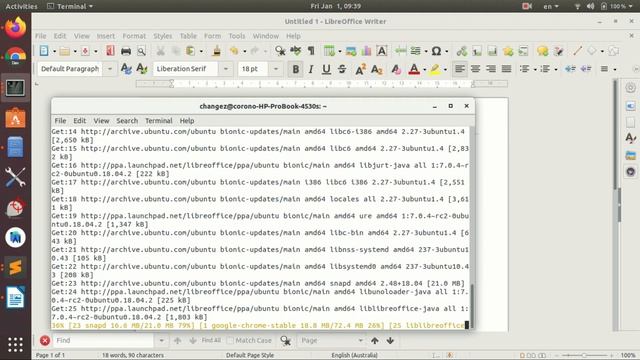This screenshot has width=640, height=360.
Task: Toggle Underline formatting in Writer toolbar
Action: tap(326, 69)
